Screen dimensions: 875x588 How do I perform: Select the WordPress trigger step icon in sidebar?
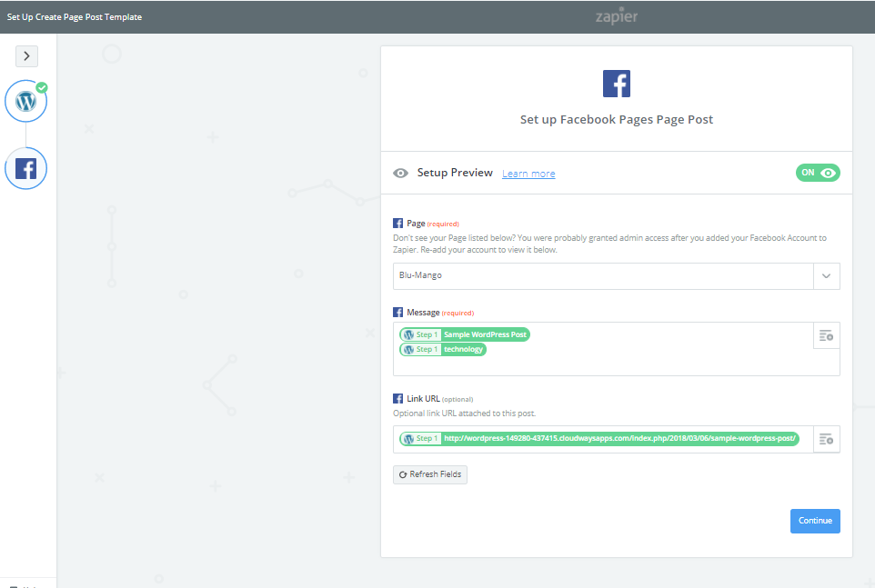25,100
